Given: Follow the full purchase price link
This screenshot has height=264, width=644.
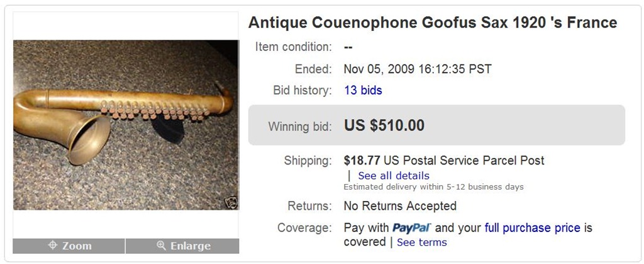Looking at the screenshot, I should pos(532,227).
